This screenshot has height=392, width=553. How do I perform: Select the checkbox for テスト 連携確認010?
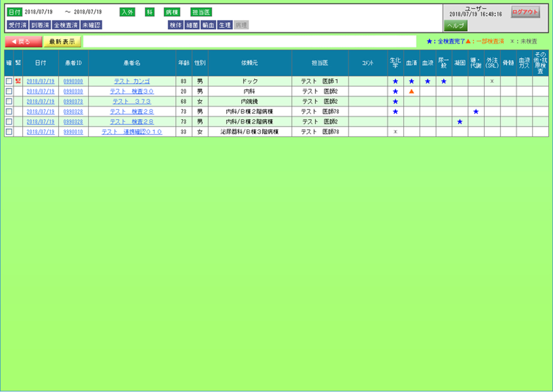[9, 132]
